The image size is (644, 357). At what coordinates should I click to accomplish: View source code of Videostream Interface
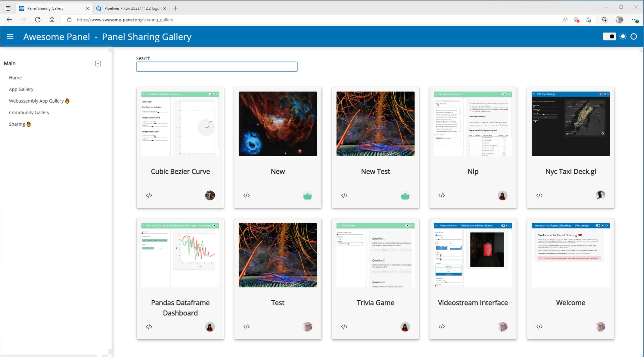click(442, 327)
